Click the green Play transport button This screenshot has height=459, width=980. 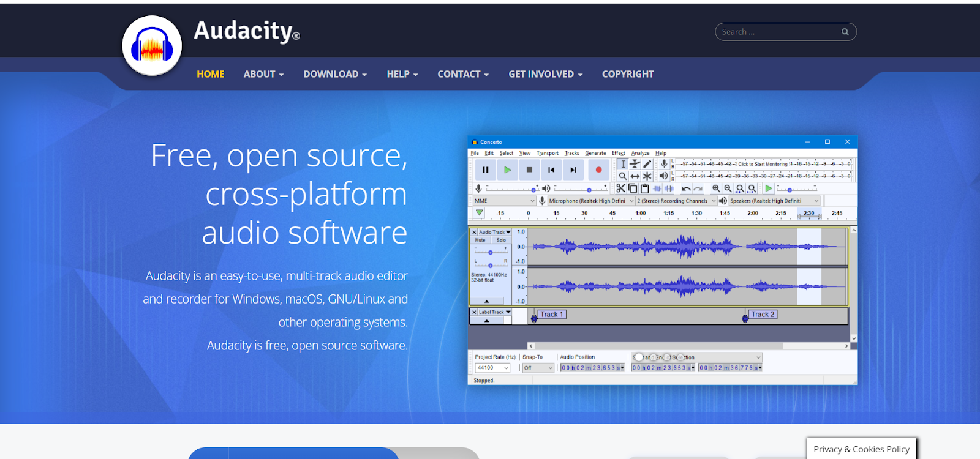pos(507,170)
